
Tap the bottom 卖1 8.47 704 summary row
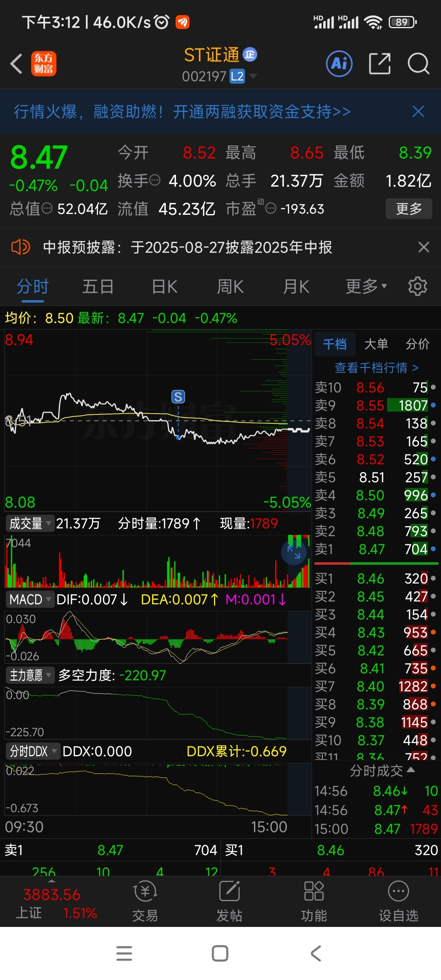point(110,850)
